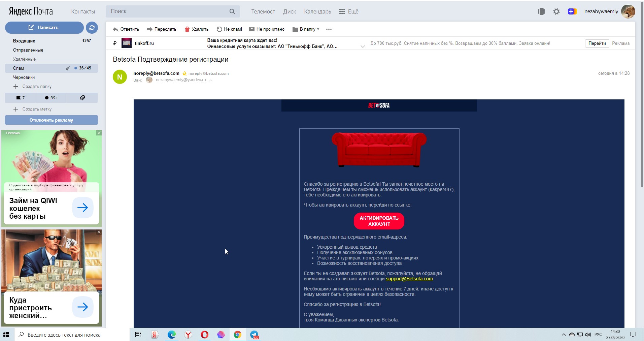Screen dimensions: 644x341
Task: Show hidden tray icons chevron
Action: (x=564, y=335)
